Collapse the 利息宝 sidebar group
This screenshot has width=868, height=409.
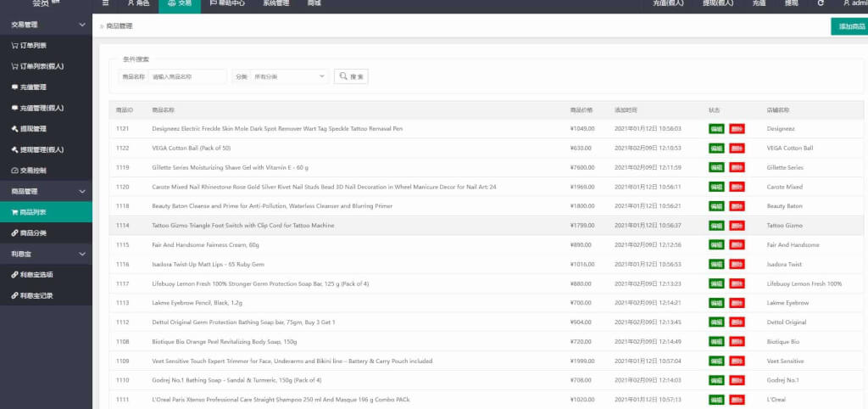[x=46, y=254]
